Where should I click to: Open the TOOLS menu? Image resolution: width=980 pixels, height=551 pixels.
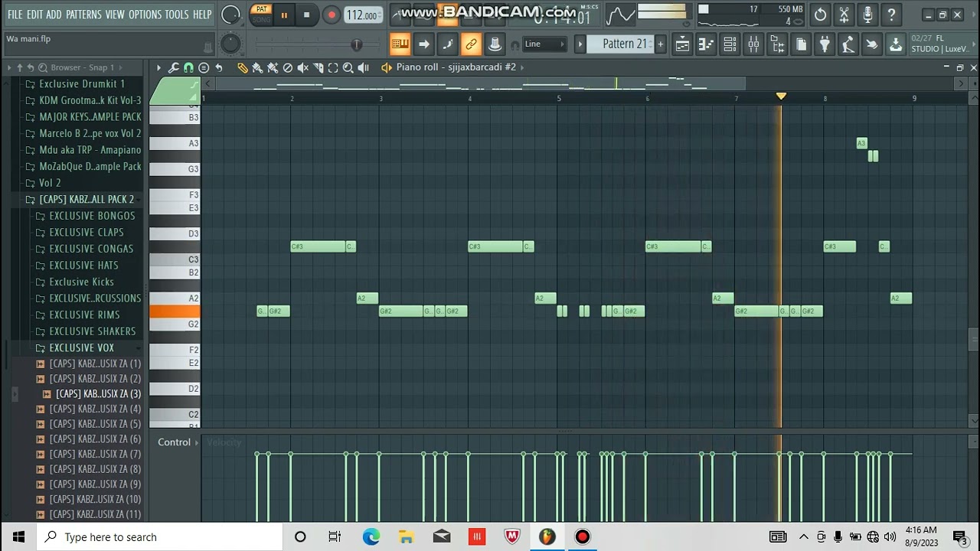coord(177,15)
